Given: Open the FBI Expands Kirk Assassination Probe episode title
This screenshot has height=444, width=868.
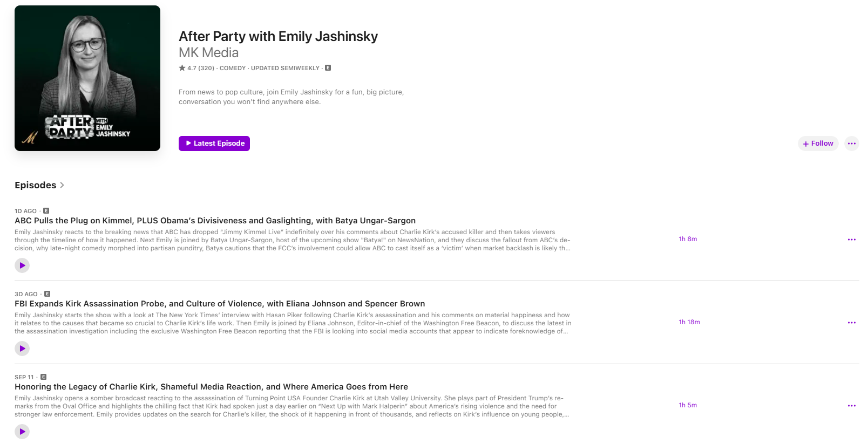Looking at the screenshot, I should pos(220,303).
